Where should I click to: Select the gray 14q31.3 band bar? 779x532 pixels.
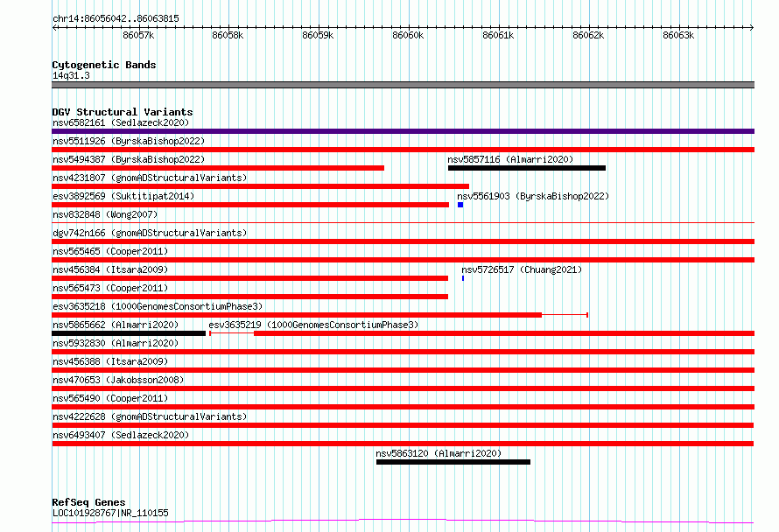point(403,85)
